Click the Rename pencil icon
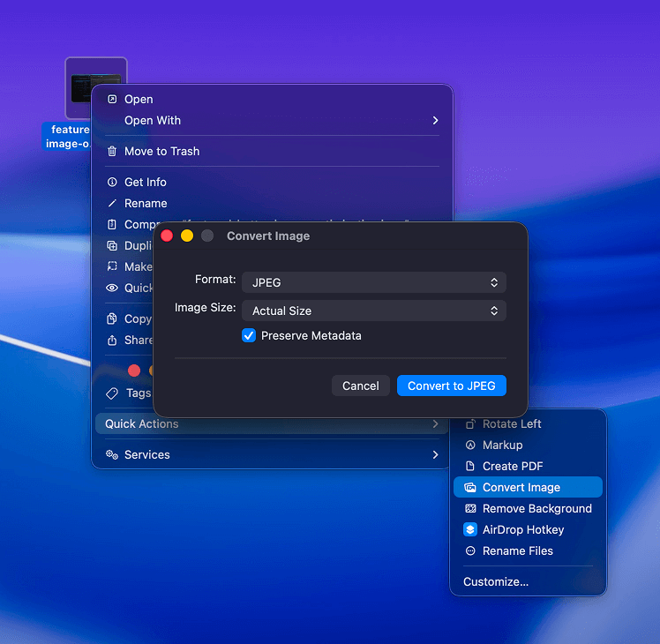660x644 pixels. click(112, 204)
